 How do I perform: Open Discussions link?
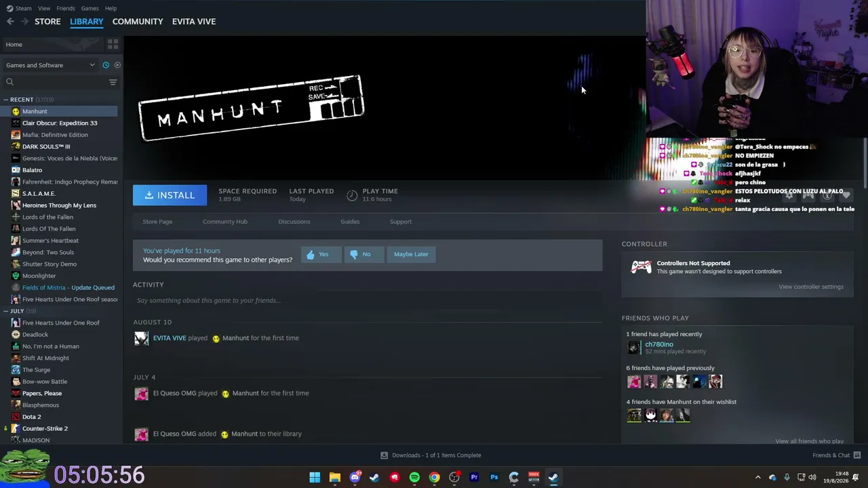coord(294,222)
